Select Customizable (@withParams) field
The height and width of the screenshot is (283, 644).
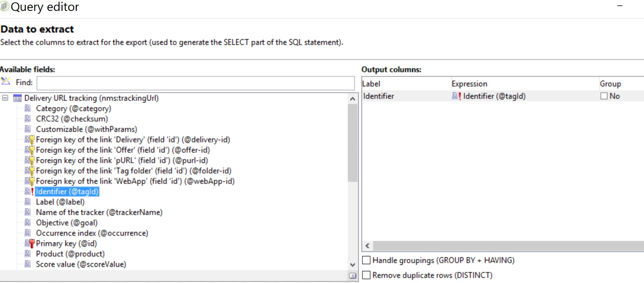point(87,129)
